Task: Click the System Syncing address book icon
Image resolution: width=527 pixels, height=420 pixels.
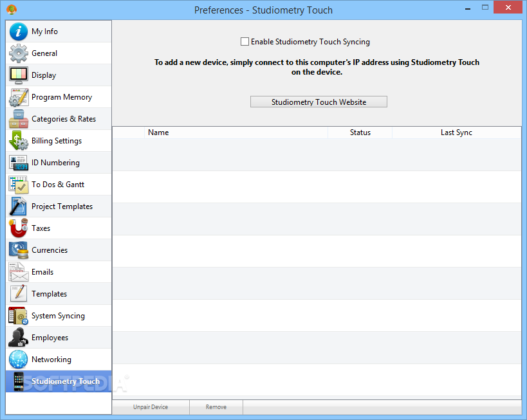Action: point(19,316)
